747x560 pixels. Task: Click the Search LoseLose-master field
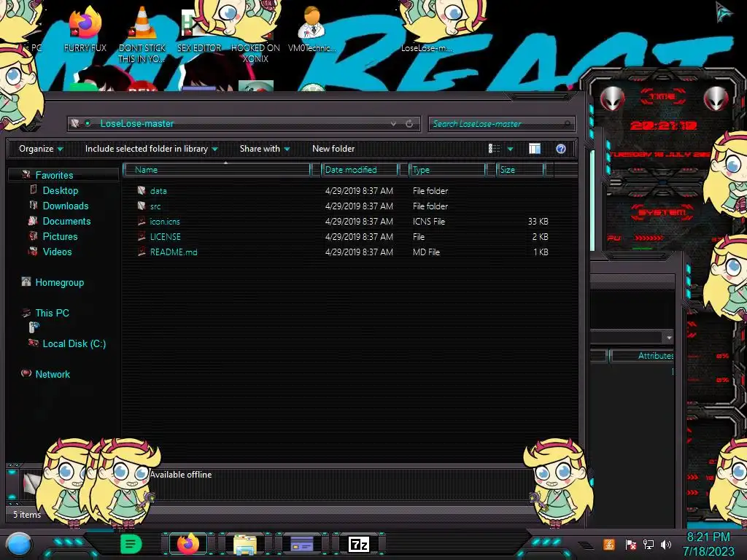501,124
